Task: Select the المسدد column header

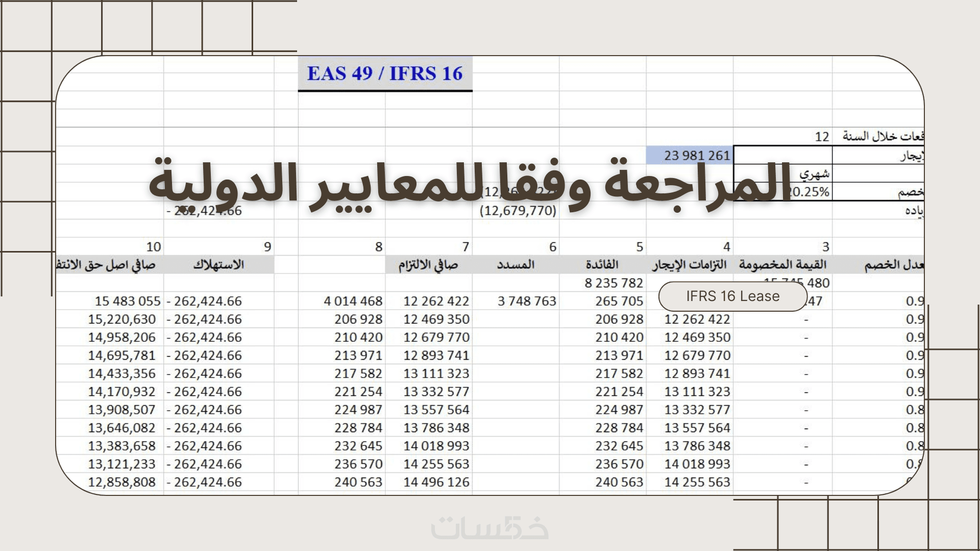Action: 516,265
